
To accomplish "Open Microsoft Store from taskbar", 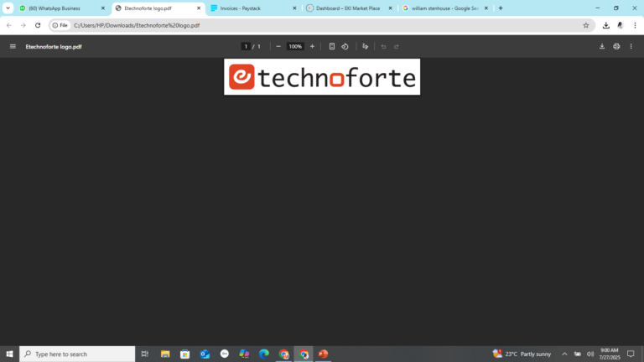I will [184, 354].
